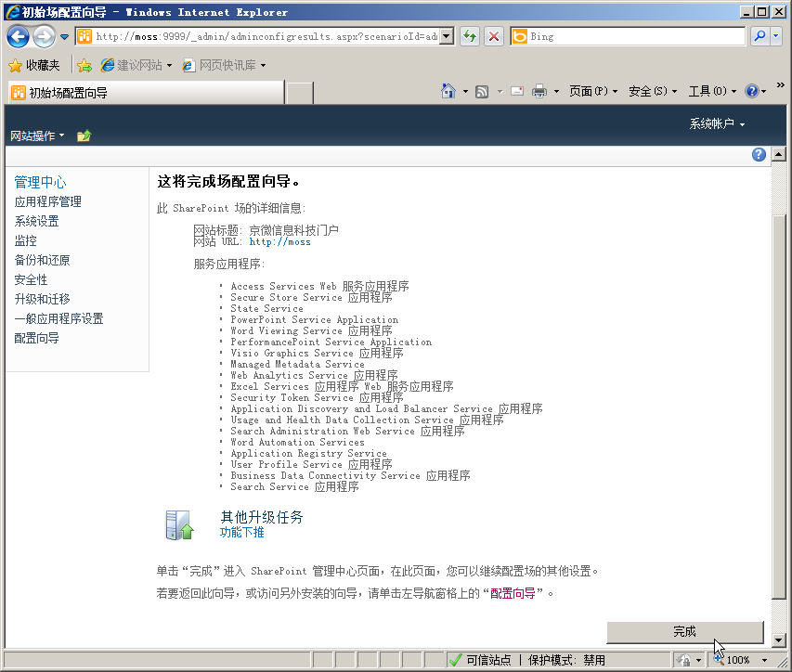Click the search magnifier button
The image size is (792, 672).
tap(760, 36)
